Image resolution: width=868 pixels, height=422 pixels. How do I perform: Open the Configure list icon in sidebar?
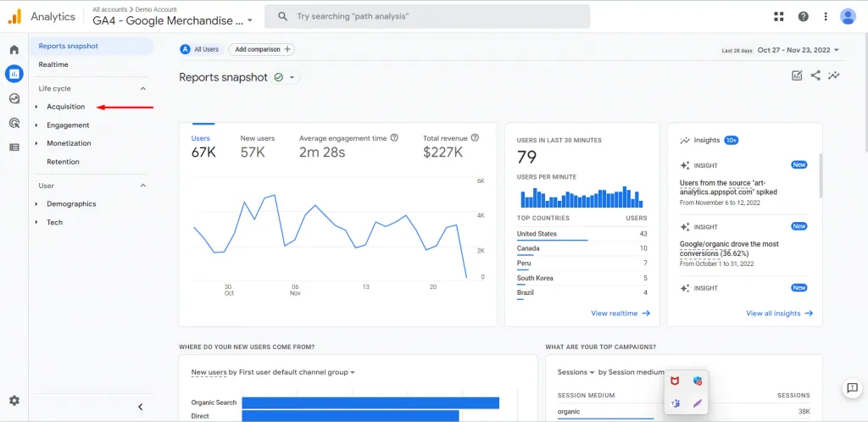(x=14, y=147)
